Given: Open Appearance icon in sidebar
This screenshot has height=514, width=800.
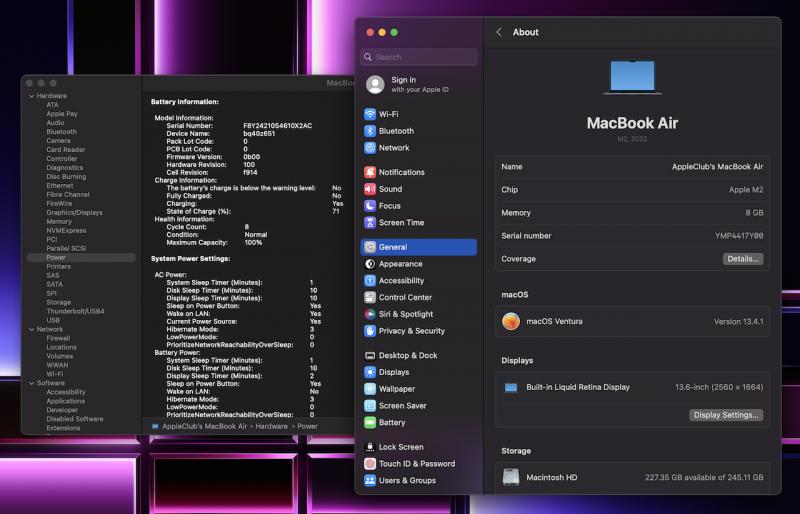Looking at the screenshot, I should point(370,264).
